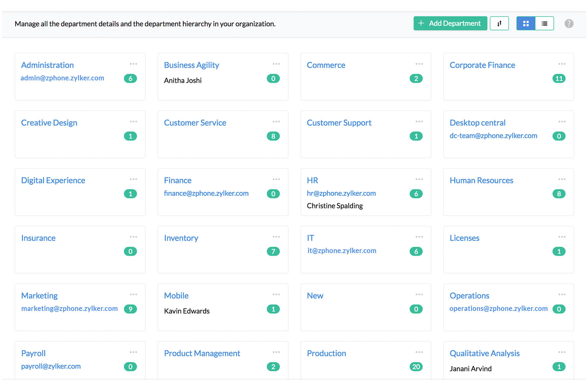This screenshot has width=588, height=391.
Task: Open the Payroll card options
Action: 134,352
